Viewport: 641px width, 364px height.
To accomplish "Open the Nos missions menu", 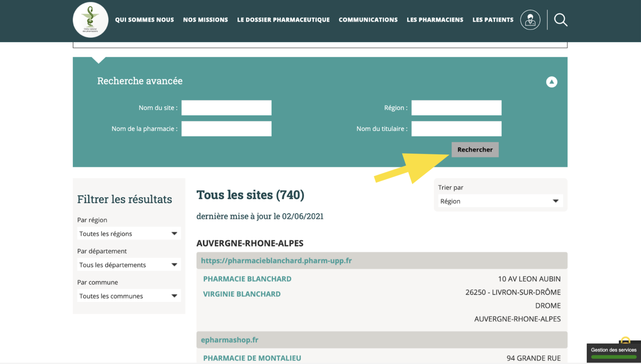I will (205, 20).
